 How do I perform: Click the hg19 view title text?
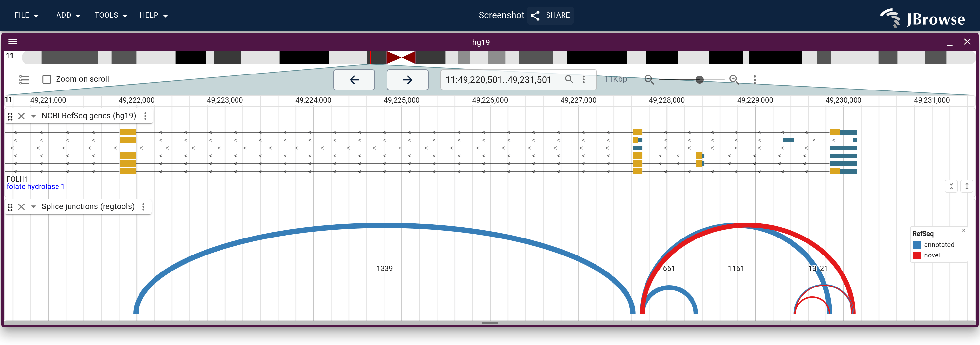(x=481, y=42)
